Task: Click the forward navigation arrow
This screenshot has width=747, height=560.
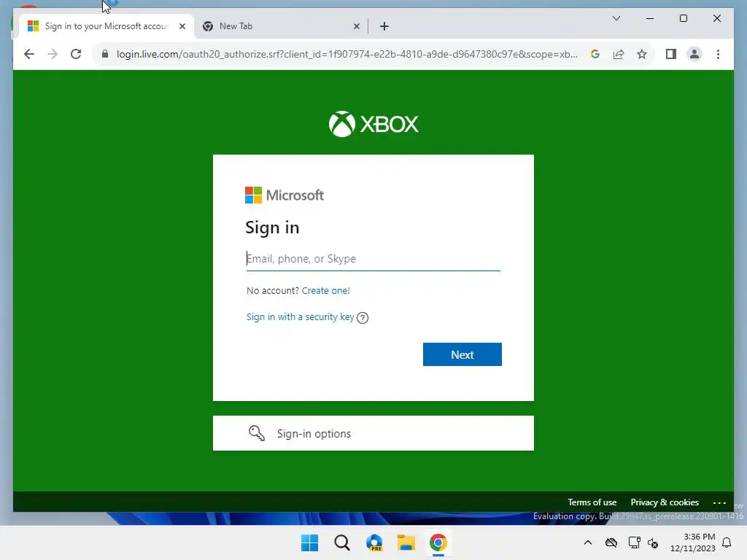Action: point(53,54)
